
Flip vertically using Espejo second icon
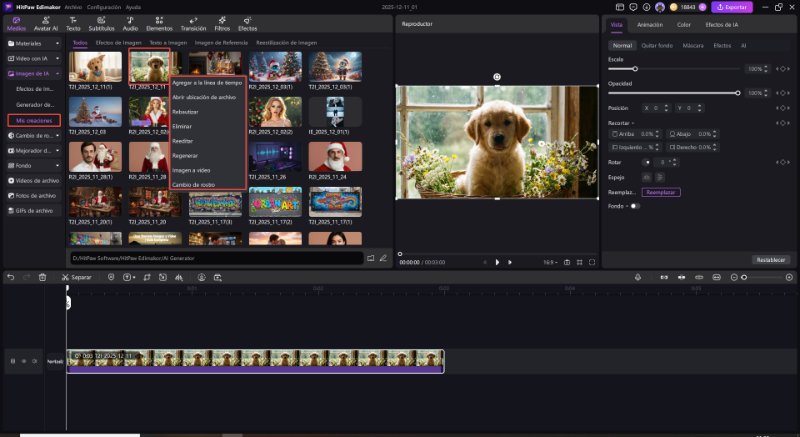coord(660,177)
